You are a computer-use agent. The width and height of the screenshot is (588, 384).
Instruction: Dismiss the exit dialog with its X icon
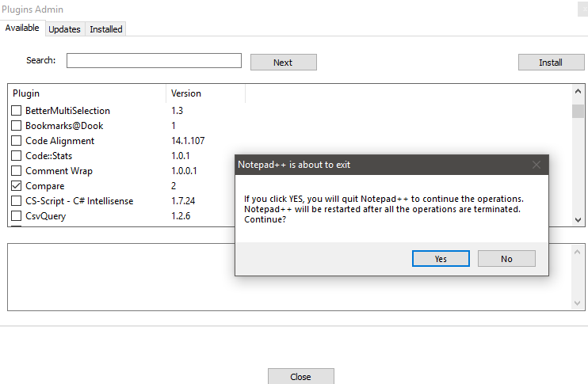pyautogui.click(x=536, y=165)
